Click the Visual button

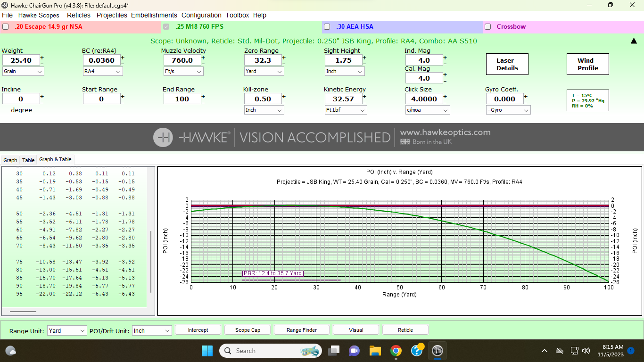(x=356, y=330)
